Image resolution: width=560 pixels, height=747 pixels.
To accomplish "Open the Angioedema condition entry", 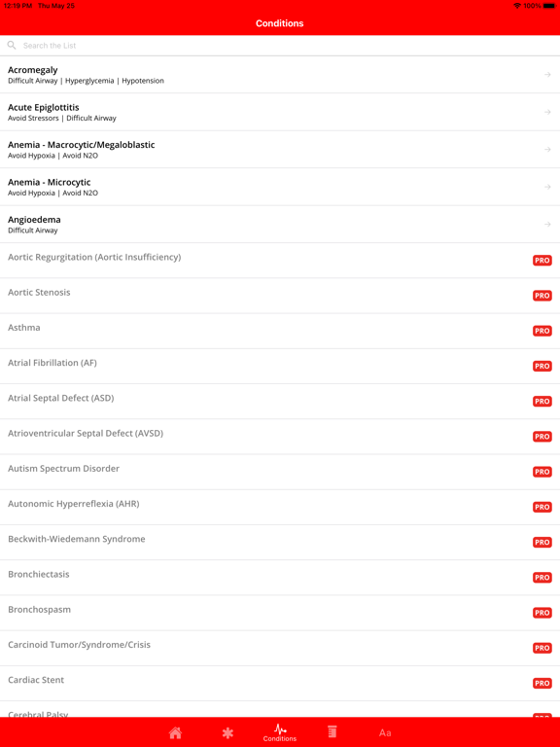I will [280, 225].
